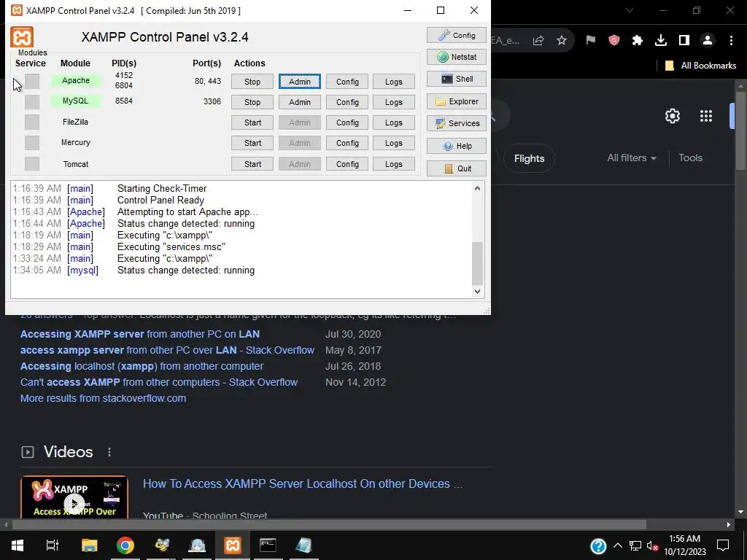Image resolution: width=747 pixels, height=560 pixels.
Task: Open the All Bookmarks folder
Action: pos(701,66)
